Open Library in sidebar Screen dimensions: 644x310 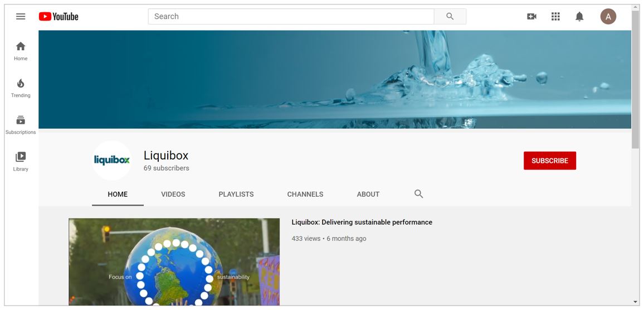point(21,161)
